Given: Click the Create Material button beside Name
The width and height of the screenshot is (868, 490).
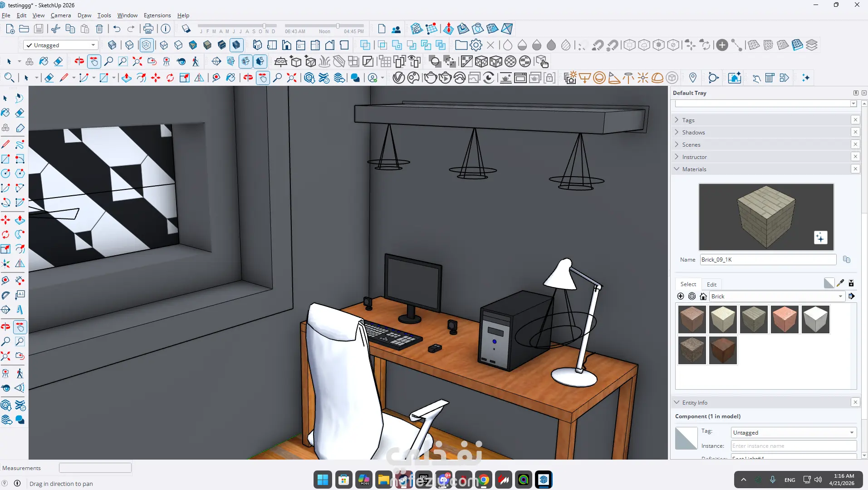Looking at the screenshot, I should (847, 259).
